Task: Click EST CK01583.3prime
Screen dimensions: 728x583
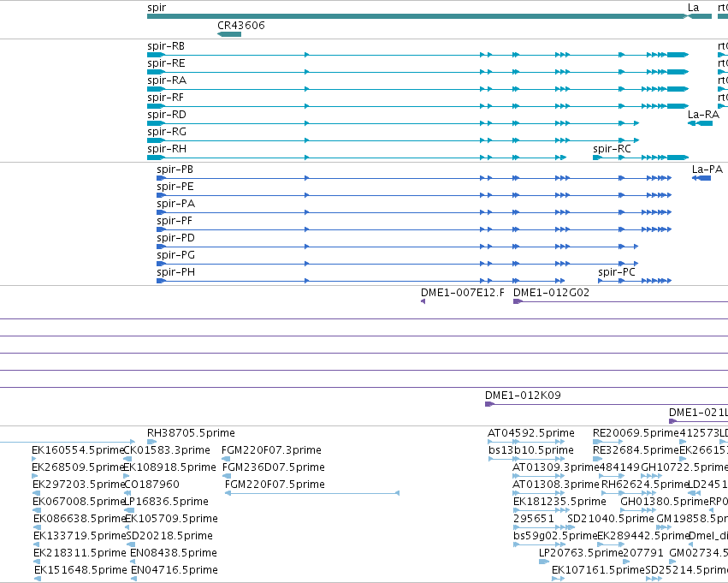Action: [127, 459]
